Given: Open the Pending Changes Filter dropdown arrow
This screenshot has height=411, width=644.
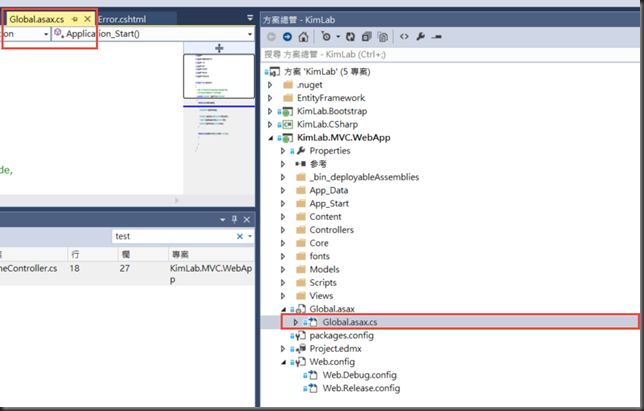Looking at the screenshot, I should pyautogui.click(x=338, y=37).
